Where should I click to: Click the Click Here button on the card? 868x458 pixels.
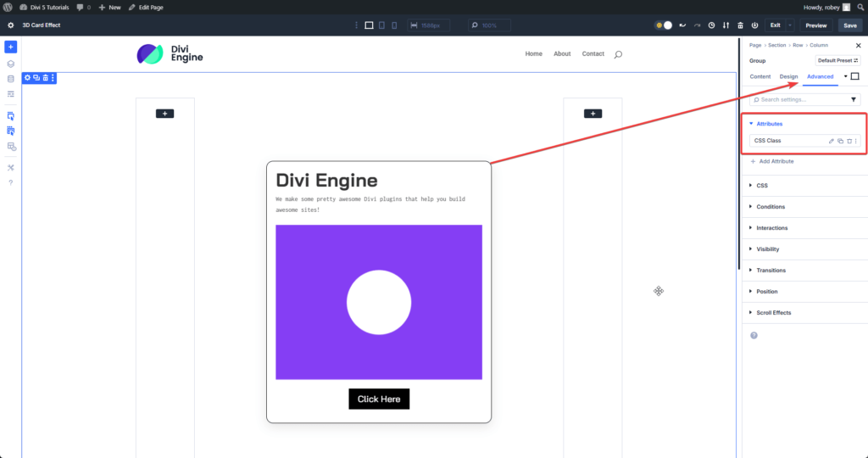click(x=379, y=399)
